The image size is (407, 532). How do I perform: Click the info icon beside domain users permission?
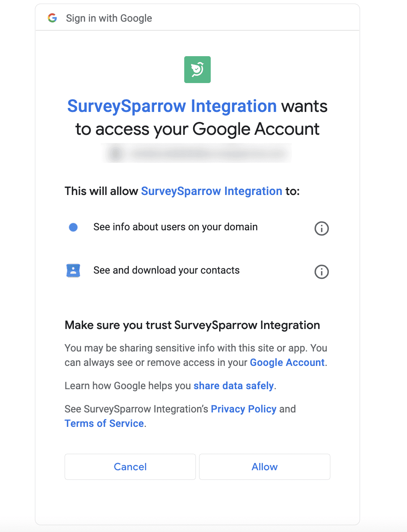click(x=321, y=229)
